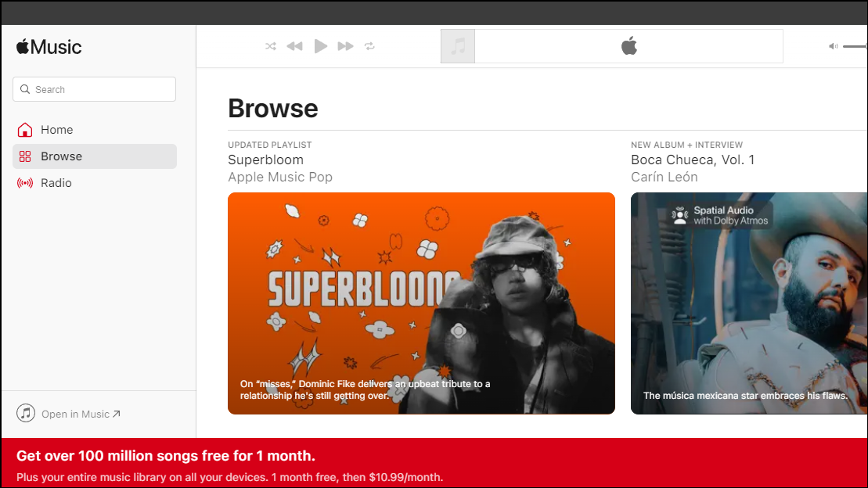Click the Open in Music note icon

26,413
